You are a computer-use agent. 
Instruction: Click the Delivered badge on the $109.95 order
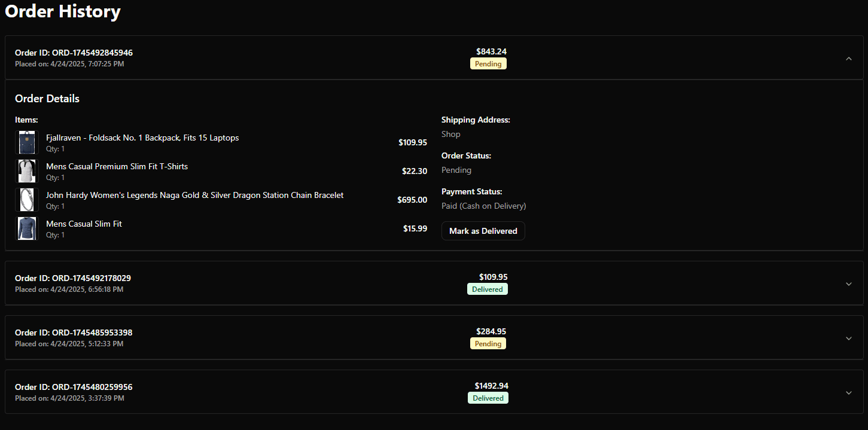pyautogui.click(x=487, y=289)
